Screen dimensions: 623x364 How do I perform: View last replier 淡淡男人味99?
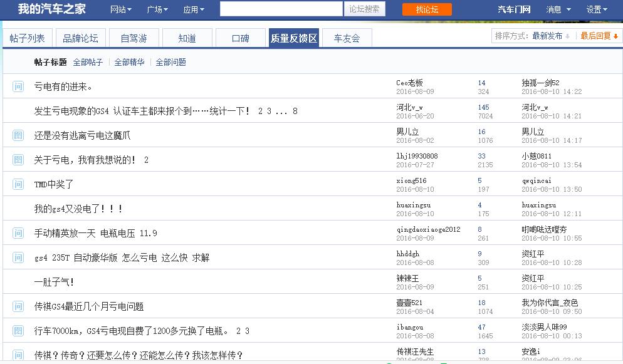point(544,327)
